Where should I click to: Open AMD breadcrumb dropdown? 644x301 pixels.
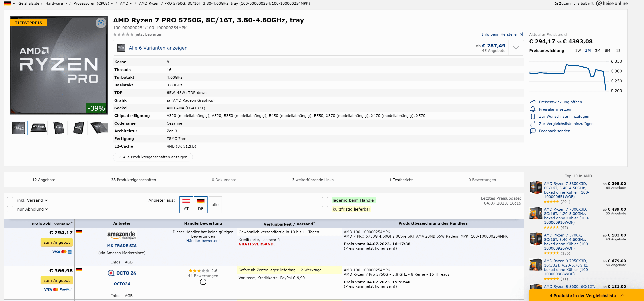(131, 4)
